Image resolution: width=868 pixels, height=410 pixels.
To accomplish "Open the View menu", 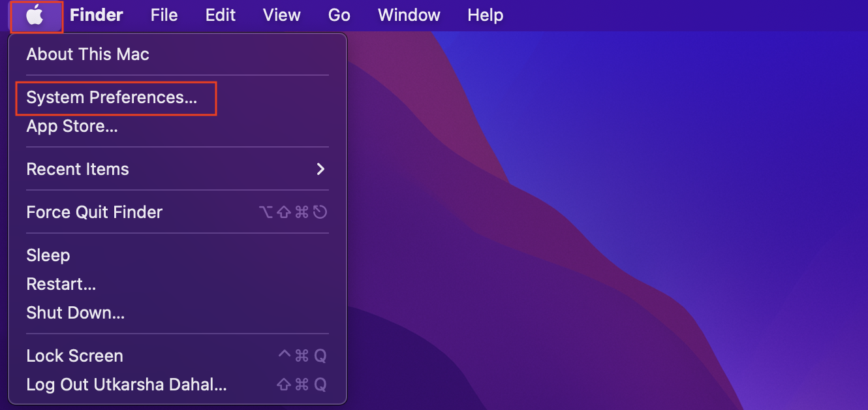I will click(x=281, y=14).
